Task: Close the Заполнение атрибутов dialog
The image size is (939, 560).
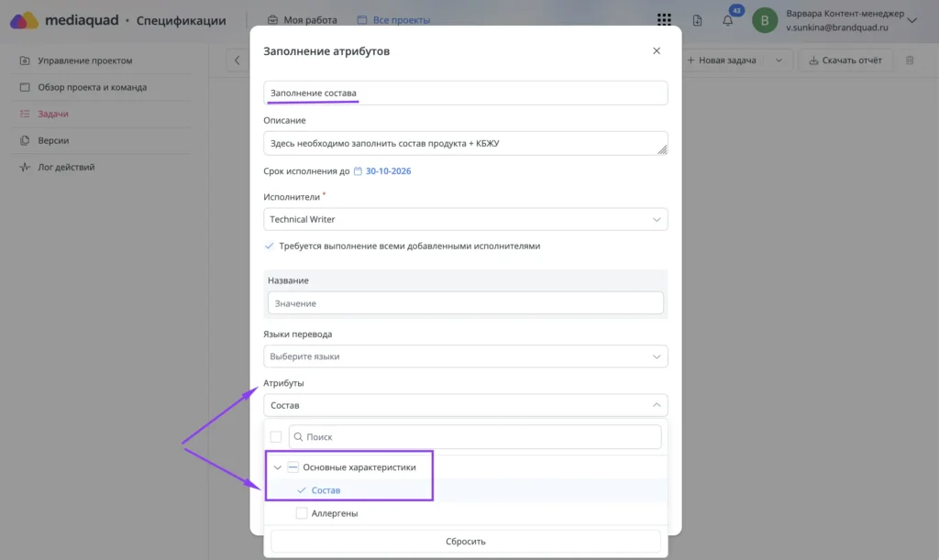Action: 657,50
